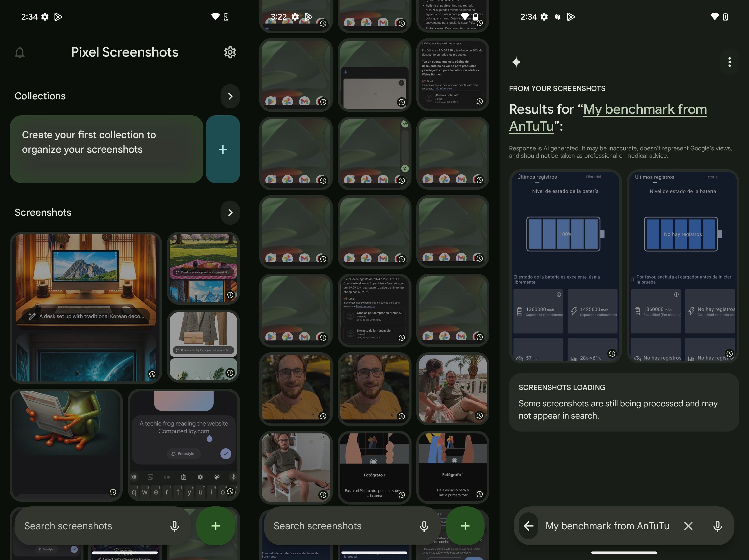Open Super Mario Bros. Wonder purchase screenshot

(374, 310)
